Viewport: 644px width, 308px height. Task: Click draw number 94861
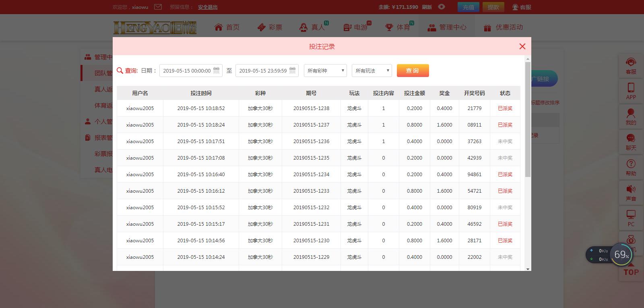click(475, 175)
